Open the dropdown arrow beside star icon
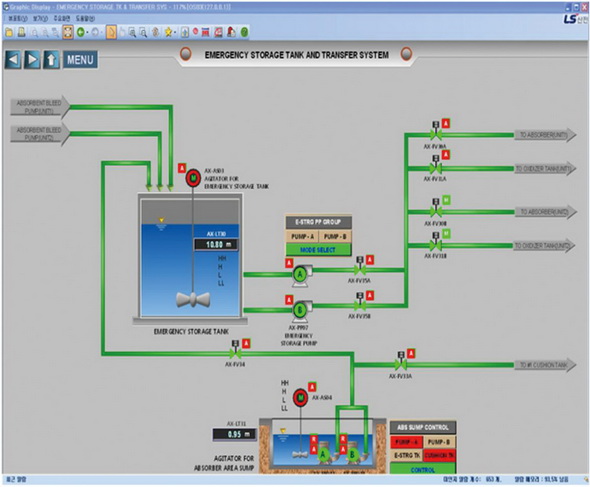The height and width of the screenshot is (487, 590). coord(175,33)
